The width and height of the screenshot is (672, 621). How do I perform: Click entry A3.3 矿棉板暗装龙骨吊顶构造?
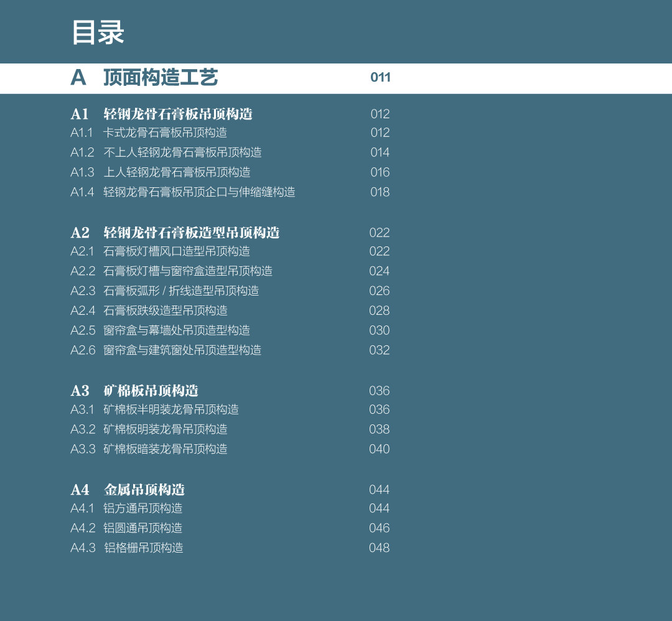pos(149,449)
